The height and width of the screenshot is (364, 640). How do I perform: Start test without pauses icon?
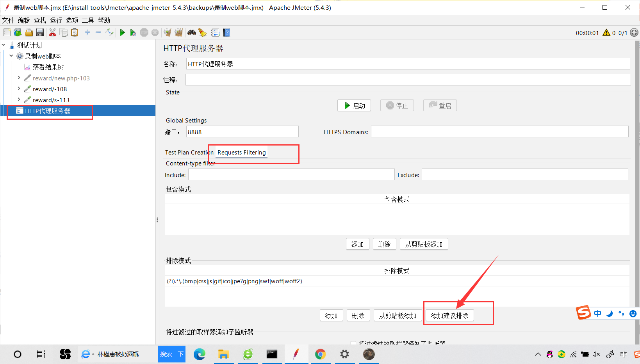133,32
